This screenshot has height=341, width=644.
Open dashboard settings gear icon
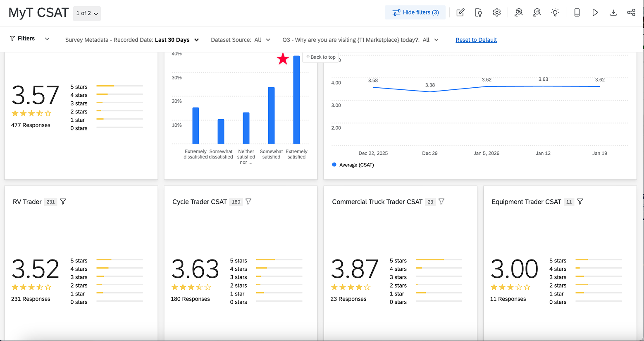coord(497,12)
